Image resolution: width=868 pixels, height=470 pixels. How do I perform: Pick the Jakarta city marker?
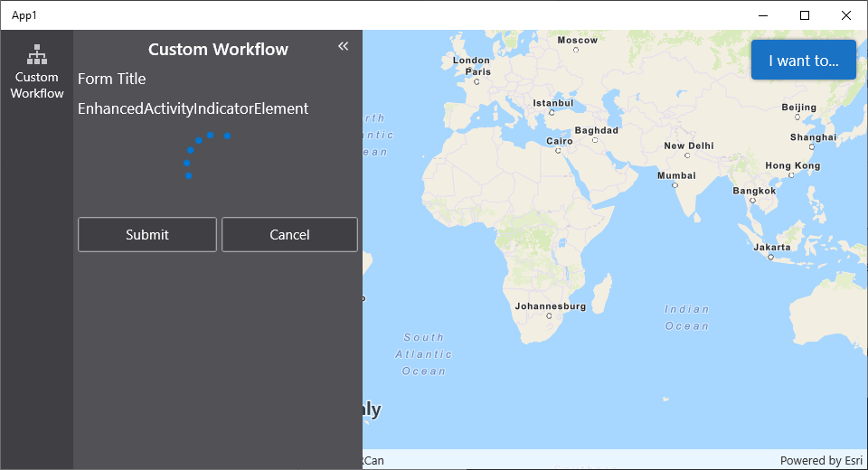770,257
